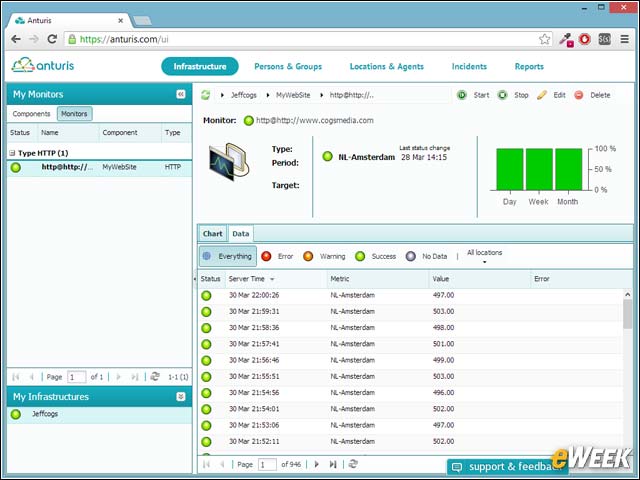Click the Week availability bar
This screenshot has width=640, height=480.
pyautogui.click(x=539, y=169)
